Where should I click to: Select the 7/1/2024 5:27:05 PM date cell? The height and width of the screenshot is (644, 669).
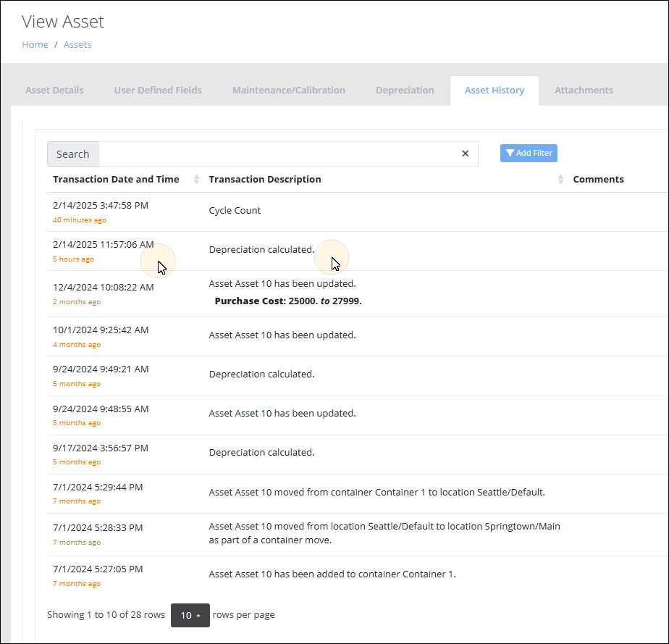[98, 569]
